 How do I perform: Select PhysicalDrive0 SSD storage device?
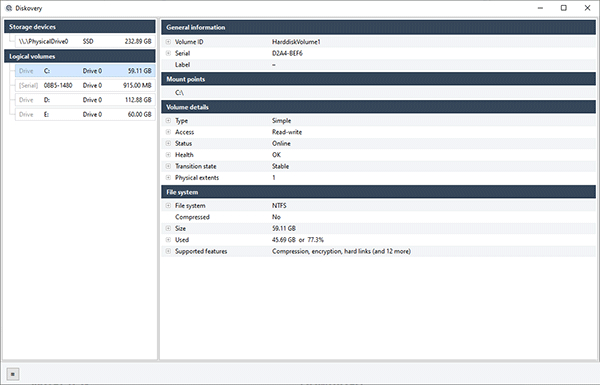coord(85,41)
